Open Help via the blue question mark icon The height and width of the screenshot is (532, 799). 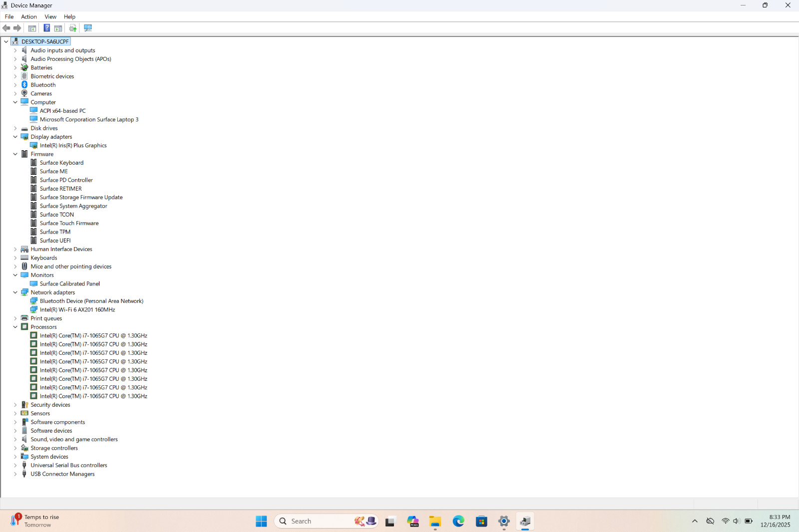(x=47, y=28)
